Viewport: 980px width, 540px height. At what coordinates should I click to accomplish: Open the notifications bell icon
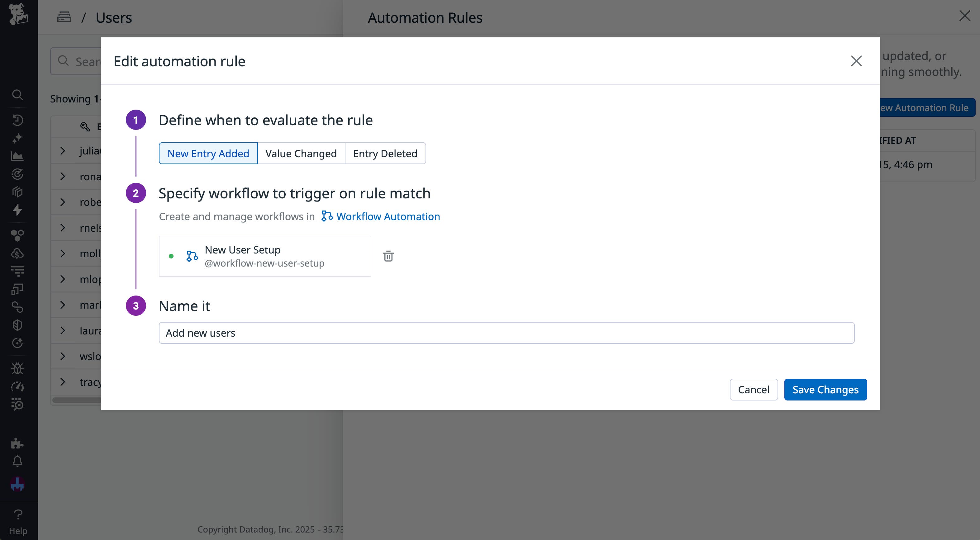[x=17, y=461]
